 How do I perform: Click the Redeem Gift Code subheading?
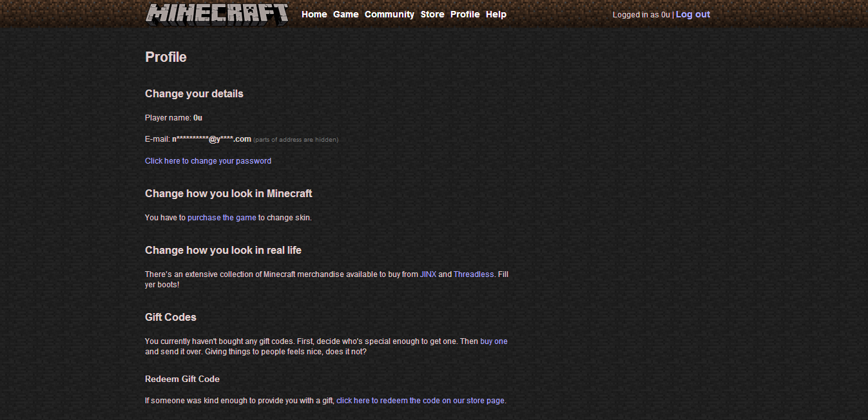tap(182, 379)
